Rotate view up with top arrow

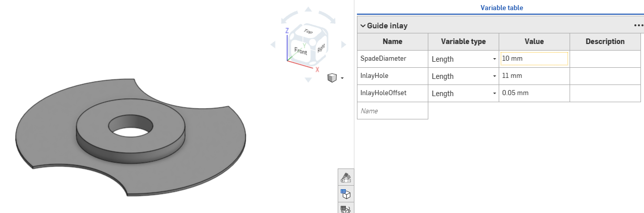pos(308,9)
